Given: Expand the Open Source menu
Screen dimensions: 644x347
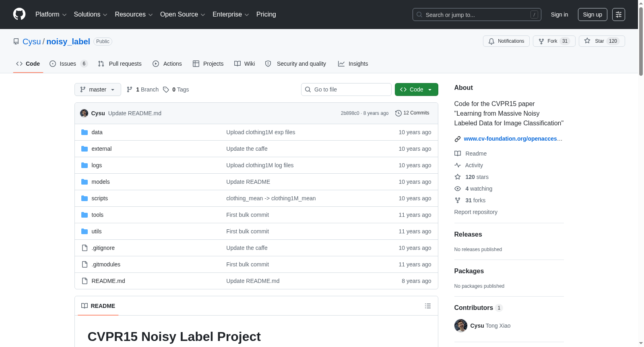Looking at the screenshot, I should (183, 15).
